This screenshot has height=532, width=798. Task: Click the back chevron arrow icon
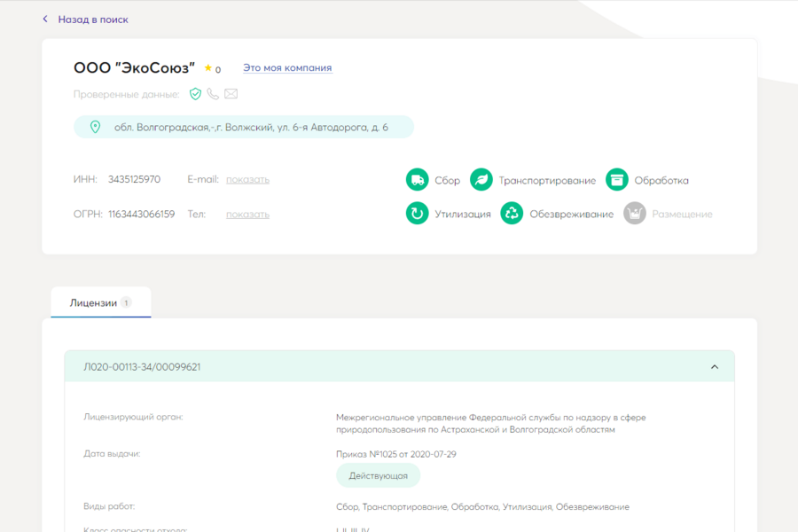point(45,19)
